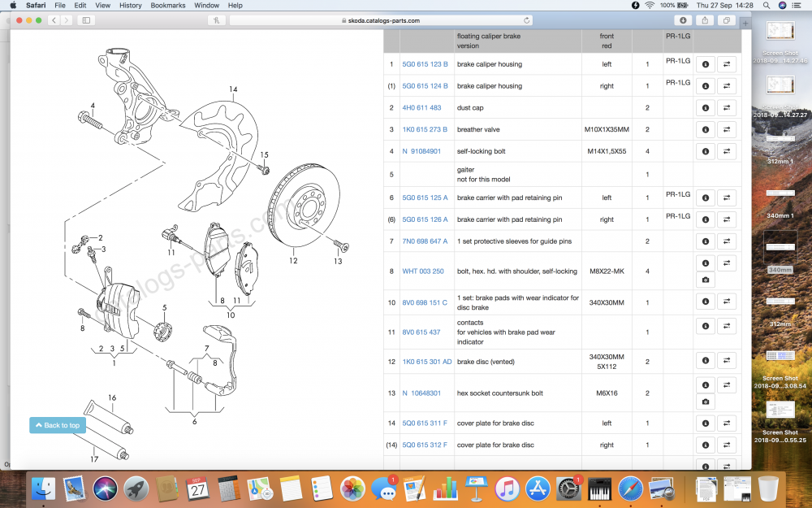Show all tabs overview in Safari
Viewport: 812px width, 508px height.
[727, 20]
